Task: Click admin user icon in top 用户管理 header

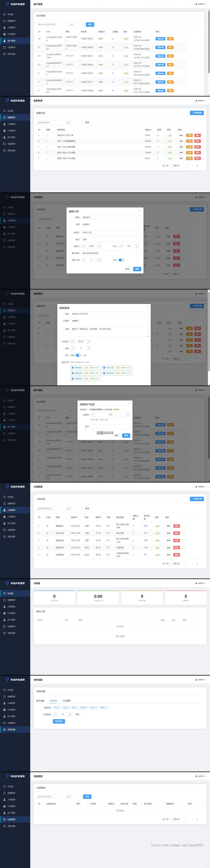Action: pyautogui.click(x=197, y=4)
